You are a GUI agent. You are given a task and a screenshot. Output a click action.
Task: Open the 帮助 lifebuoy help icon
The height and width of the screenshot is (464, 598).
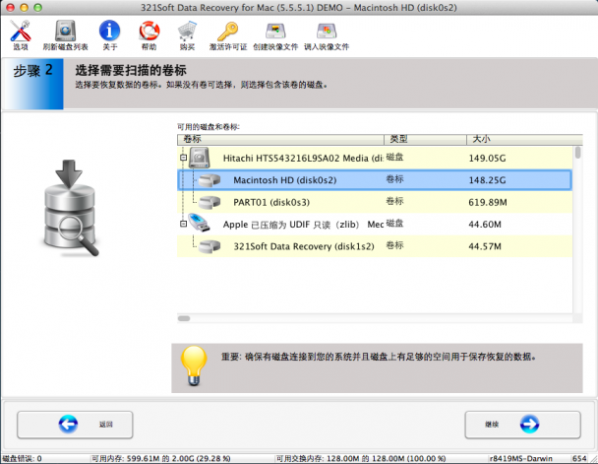149,31
